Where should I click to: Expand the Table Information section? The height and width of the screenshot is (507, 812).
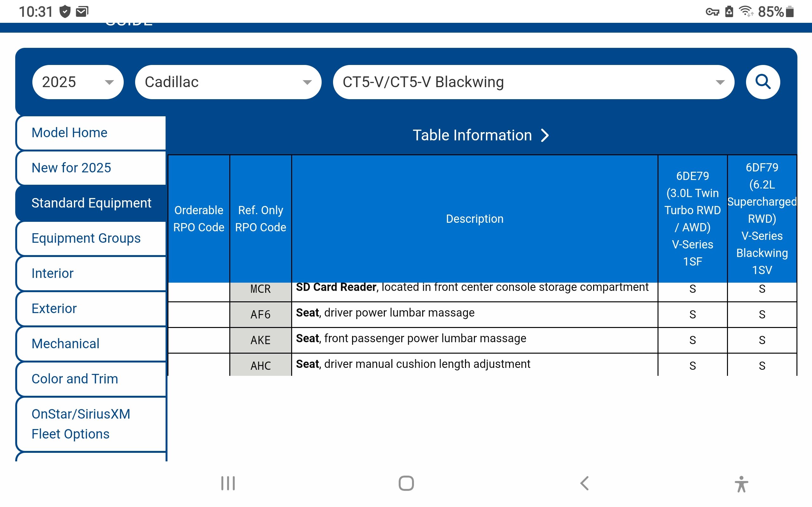pos(481,135)
